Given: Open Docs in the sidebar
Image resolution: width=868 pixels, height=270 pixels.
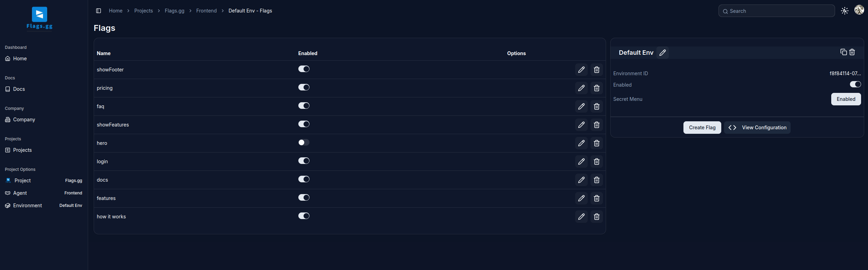Looking at the screenshot, I should tap(43, 89).
